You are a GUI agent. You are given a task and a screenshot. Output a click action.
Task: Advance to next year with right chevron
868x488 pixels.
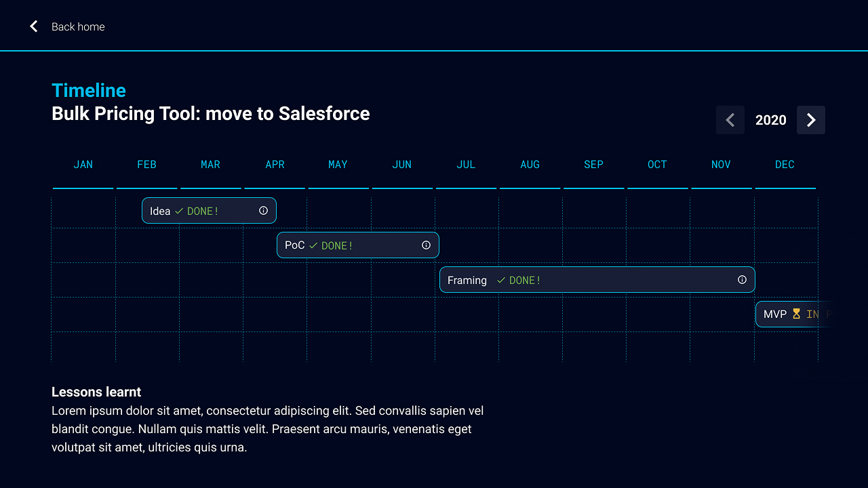tap(811, 120)
